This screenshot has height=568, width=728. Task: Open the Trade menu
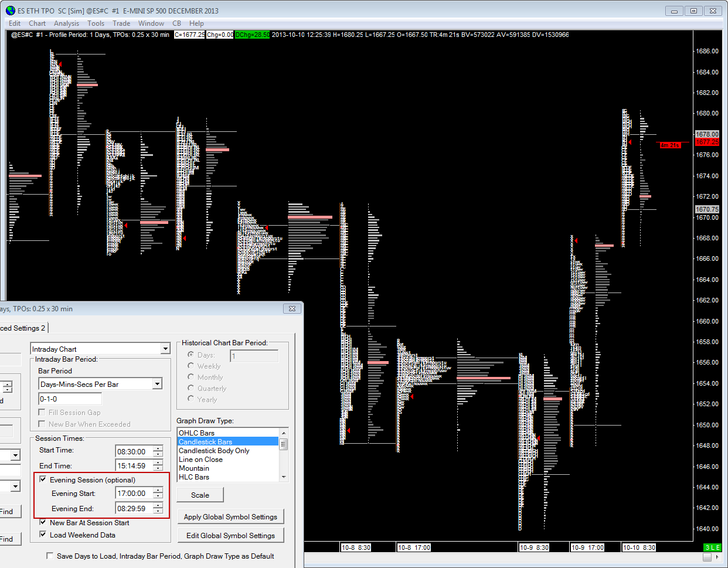click(x=121, y=23)
